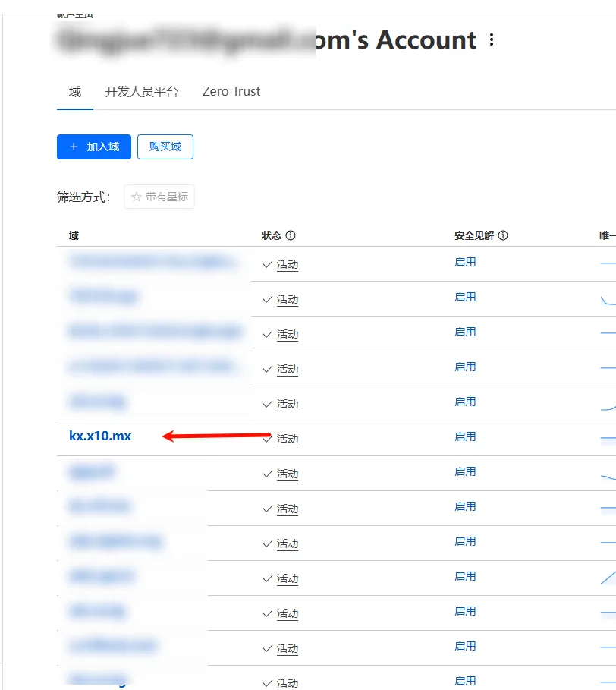The width and height of the screenshot is (616, 690).
Task: Click the checkmark icon in the first domain row
Action: (x=267, y=264)
